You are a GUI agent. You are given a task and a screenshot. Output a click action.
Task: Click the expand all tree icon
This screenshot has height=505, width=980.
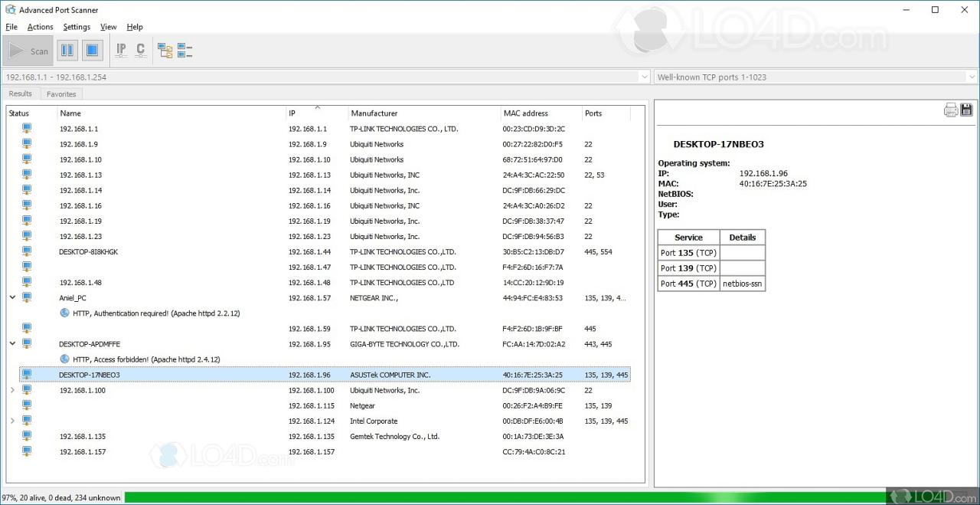pos(165,51)
